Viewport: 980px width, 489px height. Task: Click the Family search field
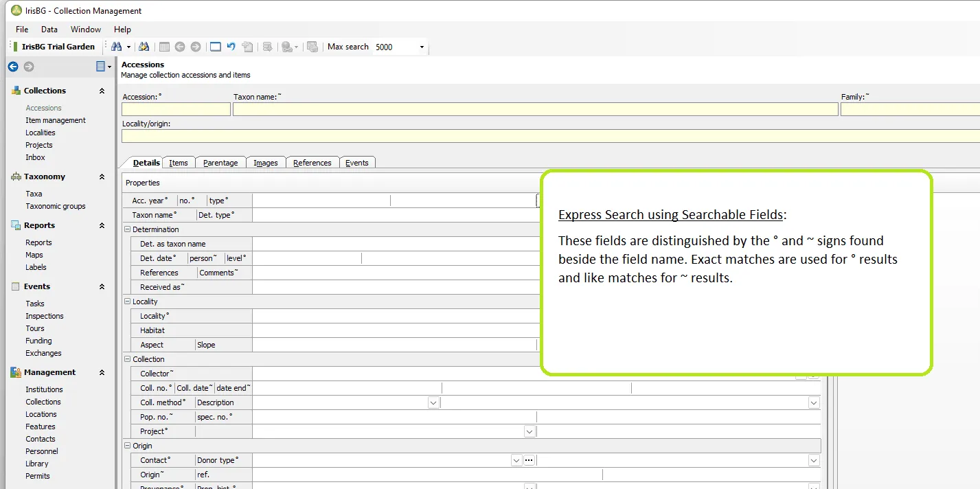pyautogui.click(x=911, y=109)
